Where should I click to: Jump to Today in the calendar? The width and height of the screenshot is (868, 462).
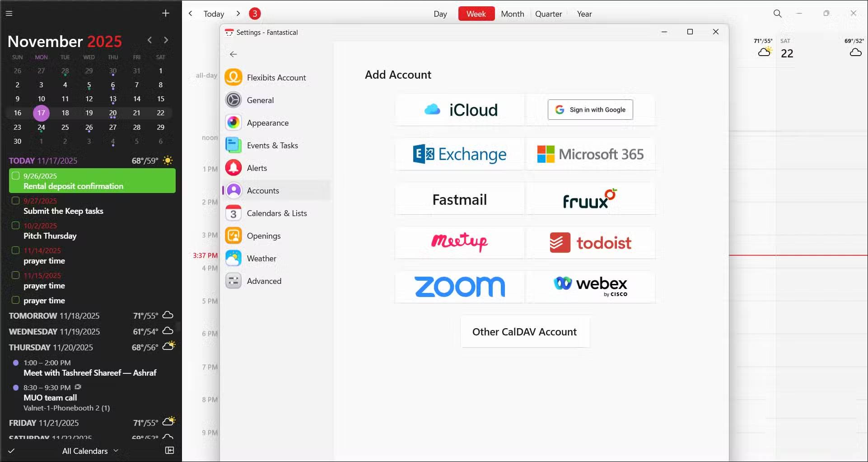coord(214,14)
